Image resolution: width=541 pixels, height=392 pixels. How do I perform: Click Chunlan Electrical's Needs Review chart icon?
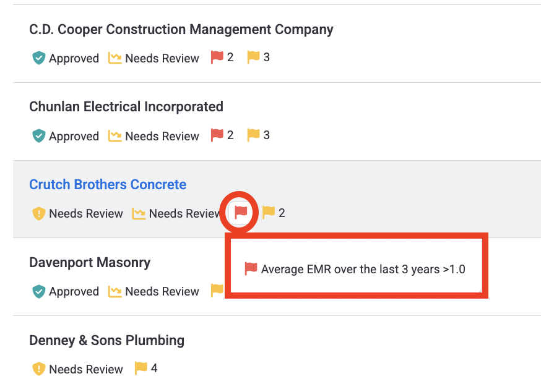pyautogui.click(x=115, y=136)
